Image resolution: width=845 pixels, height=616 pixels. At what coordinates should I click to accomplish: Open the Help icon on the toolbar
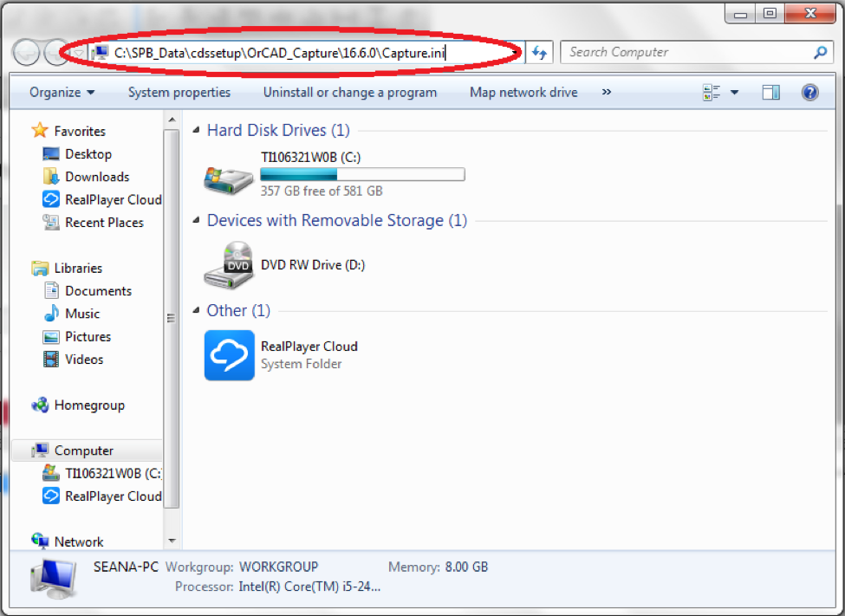pyautogui.click(x=809, y=92)
